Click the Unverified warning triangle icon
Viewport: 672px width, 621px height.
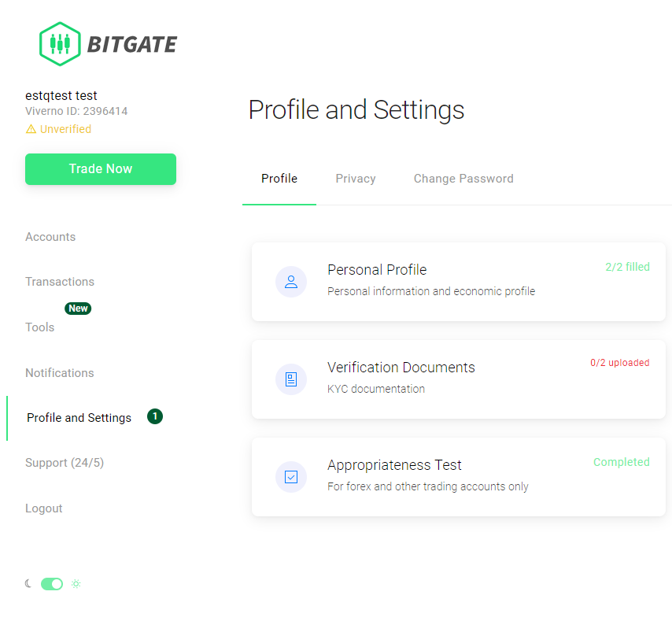click(31, 129)
